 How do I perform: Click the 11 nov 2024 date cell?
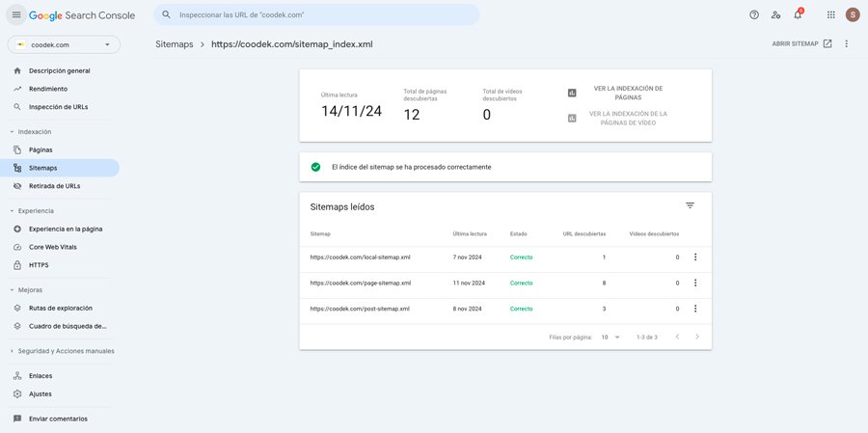pyautogui.click(x=469, y=283)
